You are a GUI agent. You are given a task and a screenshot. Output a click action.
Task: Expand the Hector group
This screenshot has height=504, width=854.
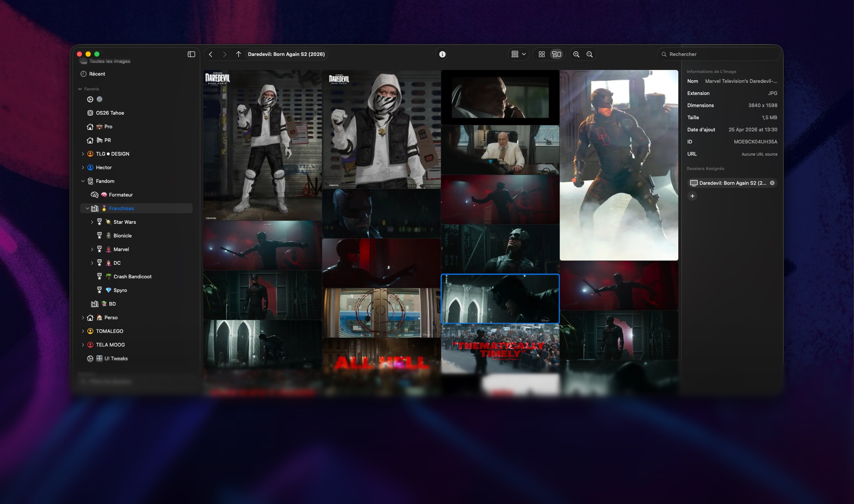[x=83, y=167]
